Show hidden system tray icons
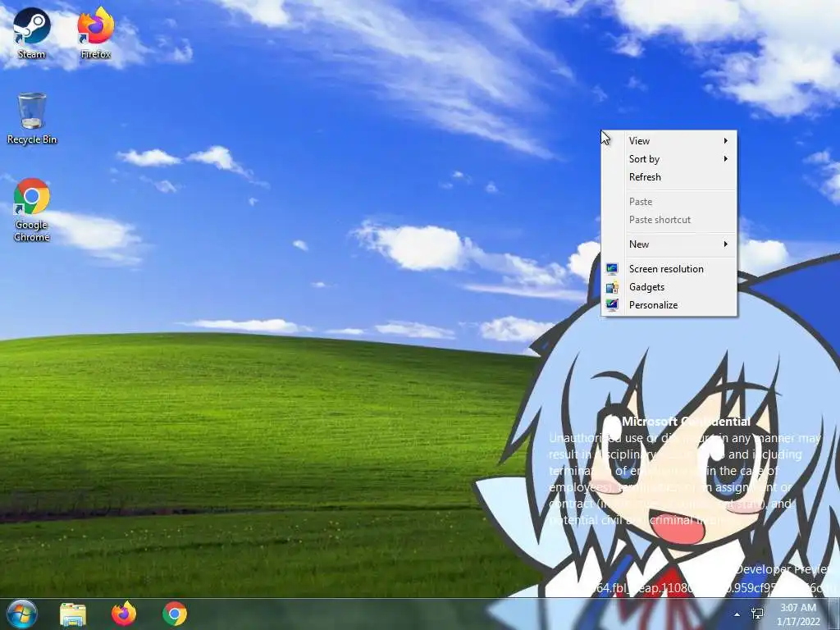840x630 pixels. point(737,614)
